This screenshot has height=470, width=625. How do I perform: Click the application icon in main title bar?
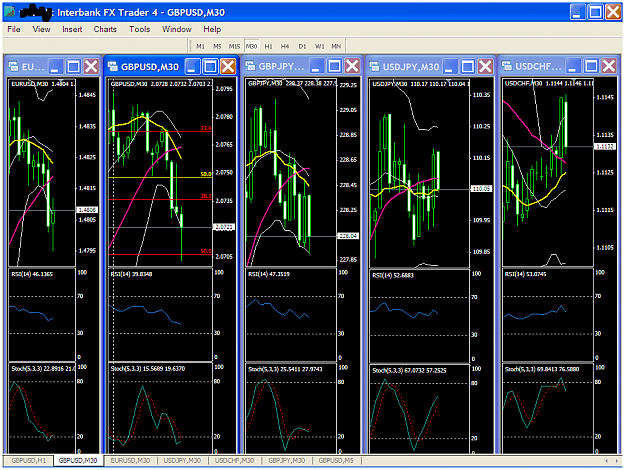tap(10, 12)
